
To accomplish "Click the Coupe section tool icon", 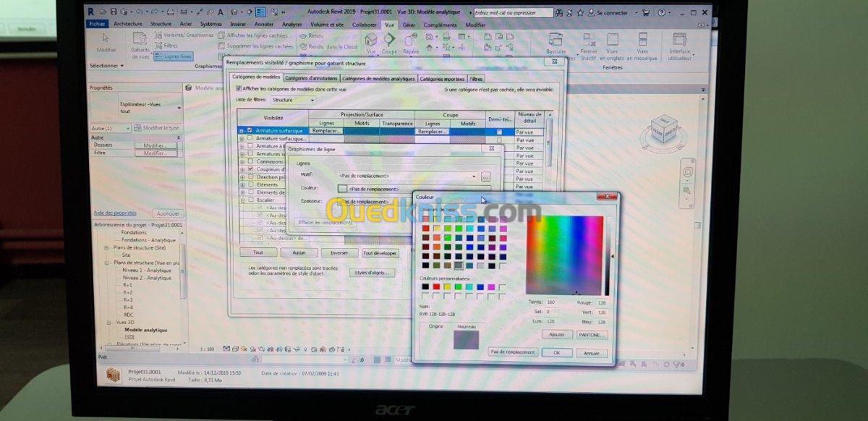I will click(x=389, y=39).
